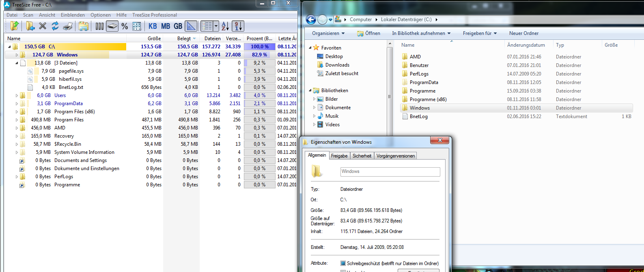Click the allocated space drive icon
Screen dimensions: 644x272
112,26
